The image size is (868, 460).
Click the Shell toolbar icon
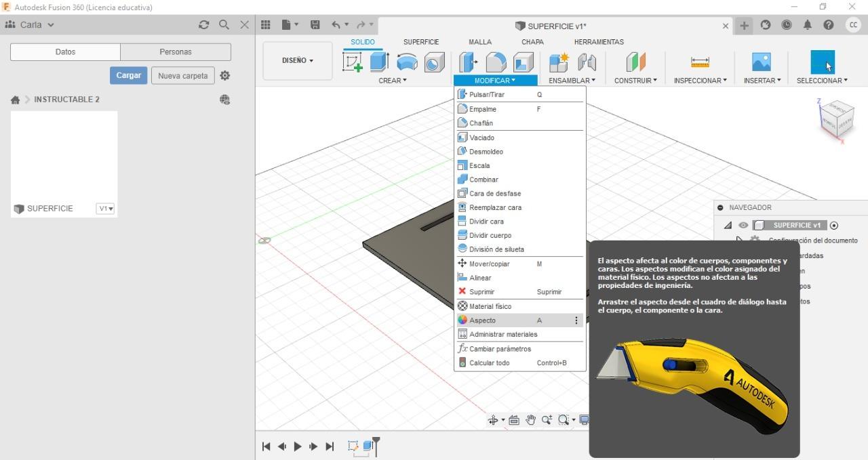tap(523, 62)
